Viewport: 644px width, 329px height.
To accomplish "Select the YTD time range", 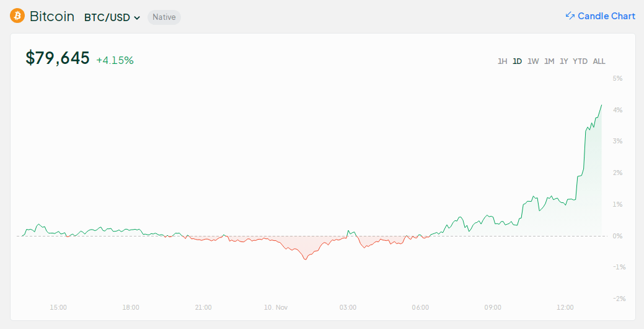I will point(580,61).
